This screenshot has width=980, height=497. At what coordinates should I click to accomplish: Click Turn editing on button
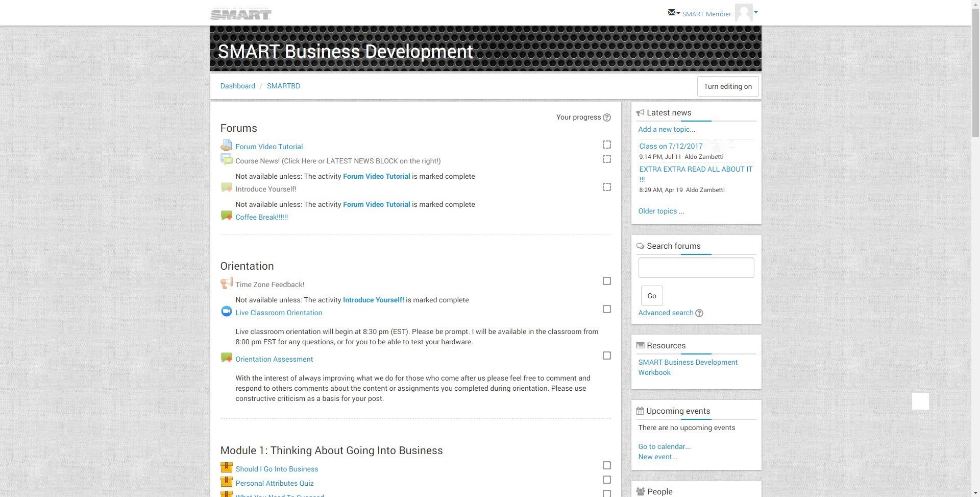click(728, 86)
